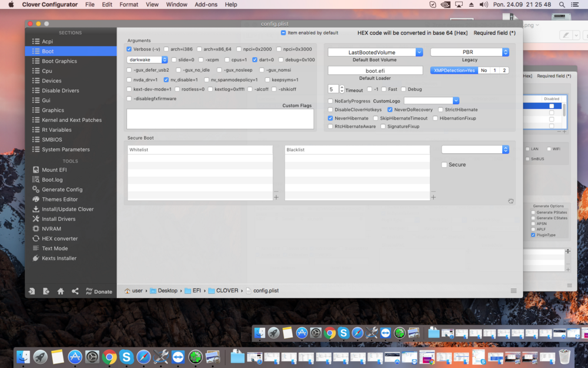588x368 pixels.
Task: Open the Kexts Installer tool
Action: [x=59, y=258]
